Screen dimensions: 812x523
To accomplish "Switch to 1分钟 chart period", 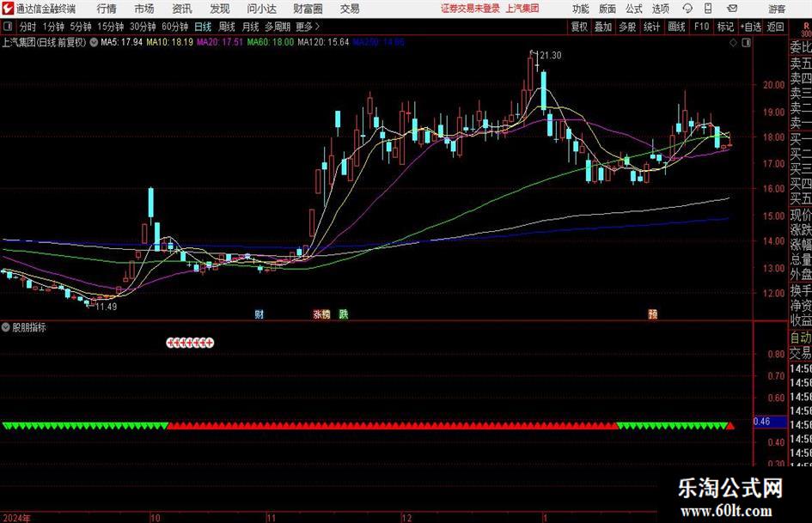I will tap(53, 27).
